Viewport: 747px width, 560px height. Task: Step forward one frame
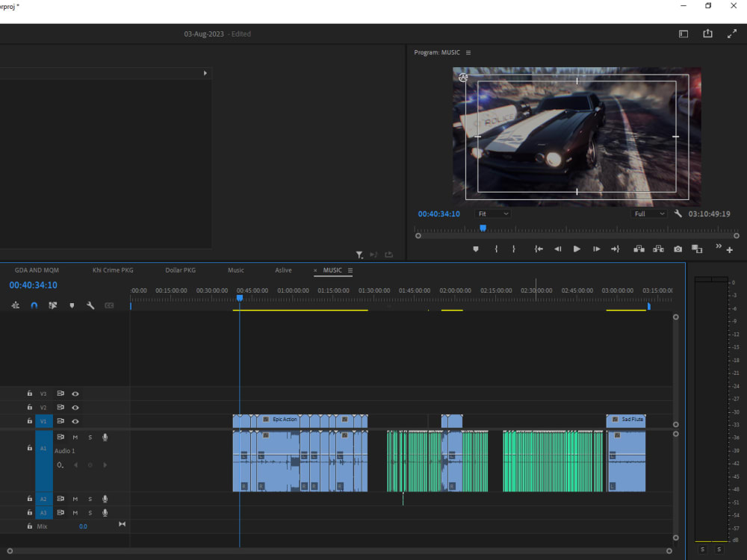click(596, 249)
